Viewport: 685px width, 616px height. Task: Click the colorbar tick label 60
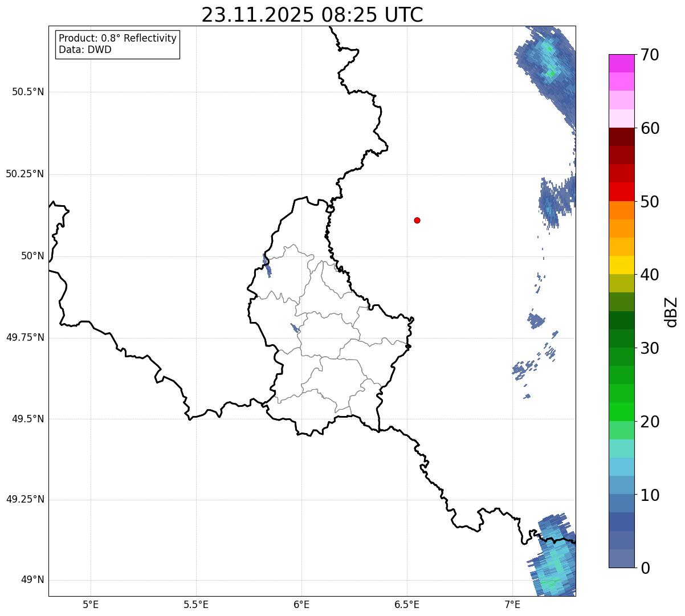click(x=650, y=128)
